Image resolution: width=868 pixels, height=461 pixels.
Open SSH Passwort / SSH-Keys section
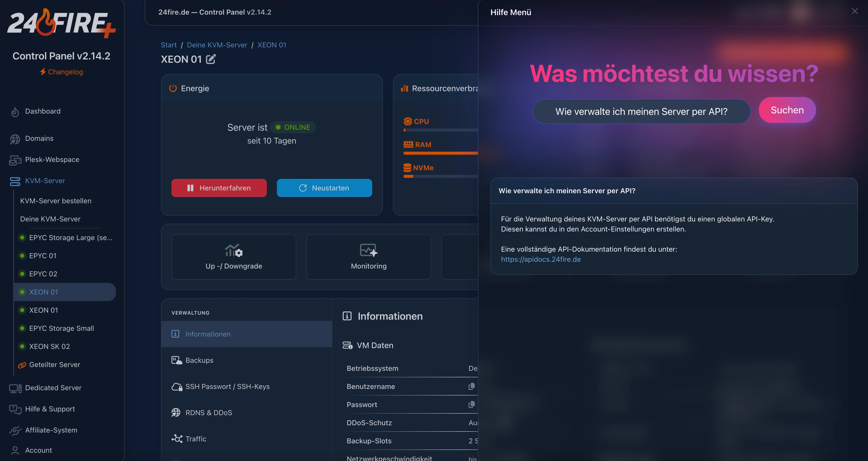pos(247,387)
